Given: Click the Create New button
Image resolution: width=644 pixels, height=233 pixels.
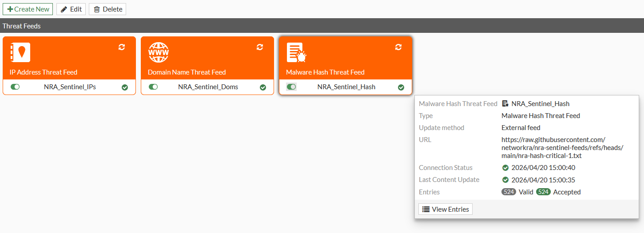Looking at the screenshot, I should (28, 9).
